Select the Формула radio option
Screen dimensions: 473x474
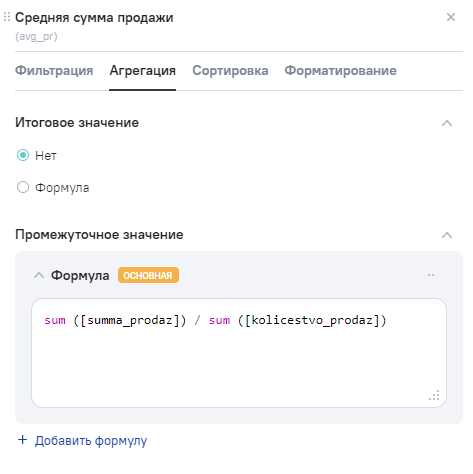pyautogui.click(x=23, y=187)
